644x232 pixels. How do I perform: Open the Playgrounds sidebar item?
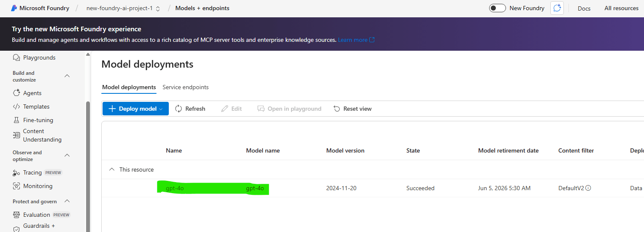click(39, 57)
